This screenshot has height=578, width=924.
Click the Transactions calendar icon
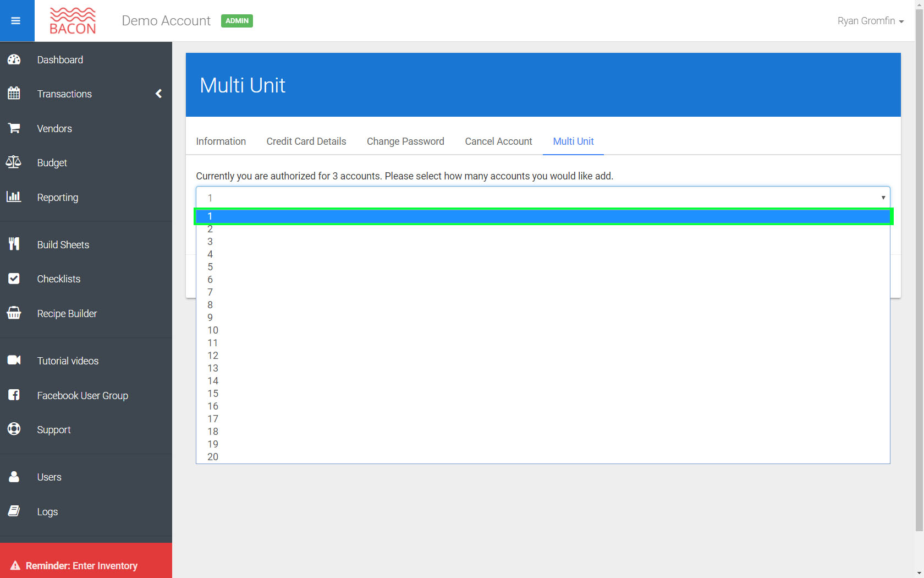(14, 94)
